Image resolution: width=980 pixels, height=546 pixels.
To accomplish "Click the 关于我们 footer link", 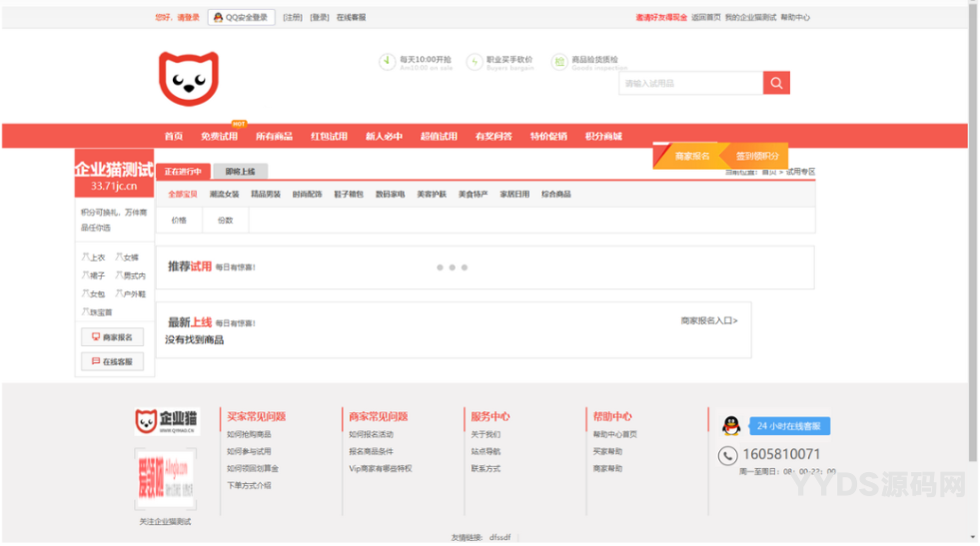I will (x=486, y=434).
